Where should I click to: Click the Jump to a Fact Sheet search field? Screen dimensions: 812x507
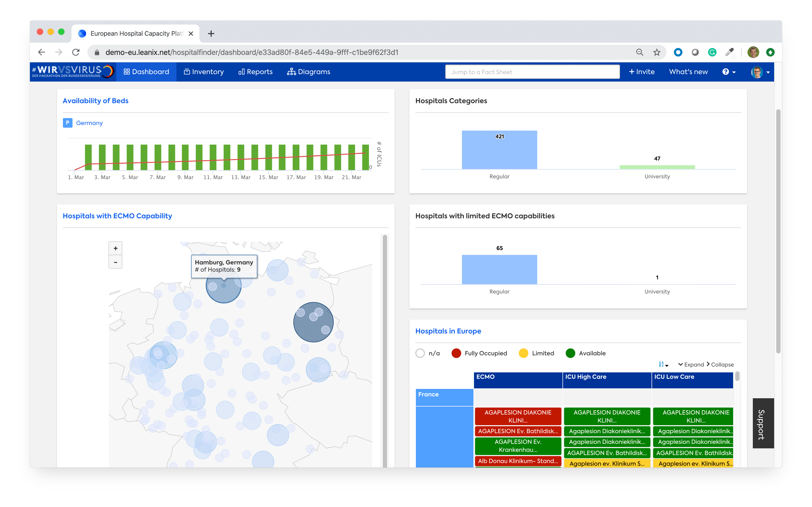[532, 72]
